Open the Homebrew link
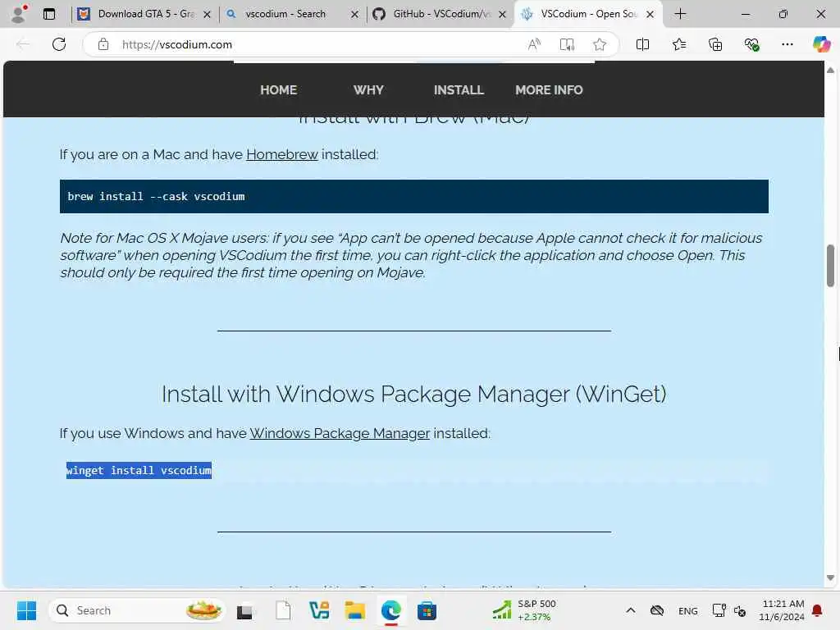Image resolution: width=840 pixels, height=630 pixels. tap(282, 154)
